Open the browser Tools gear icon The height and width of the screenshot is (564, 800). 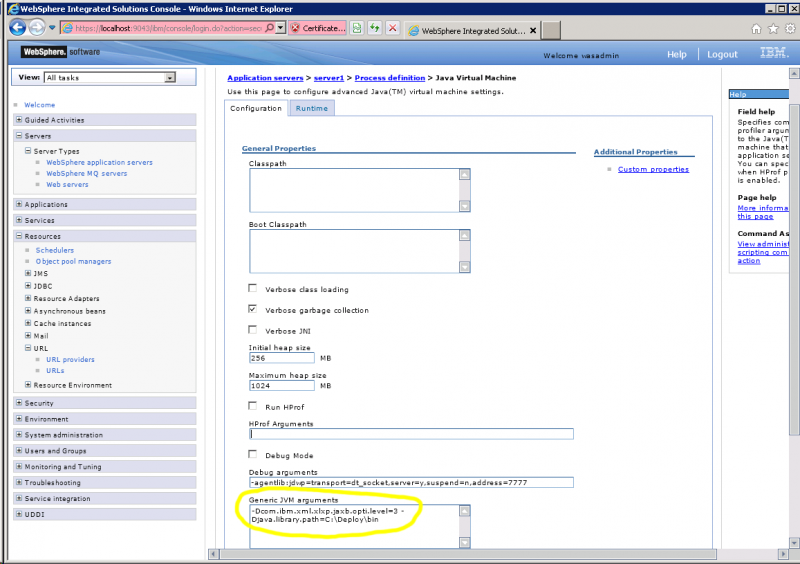[787, 29]
